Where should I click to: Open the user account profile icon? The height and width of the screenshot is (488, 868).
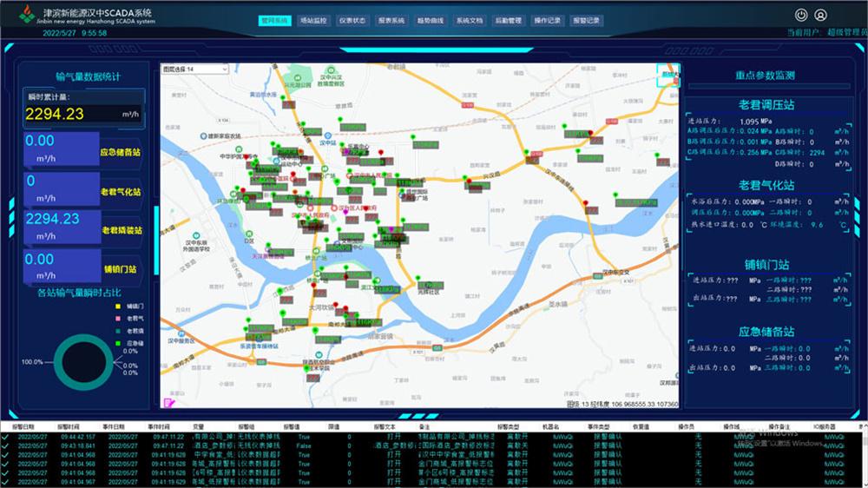coord(820,15)
